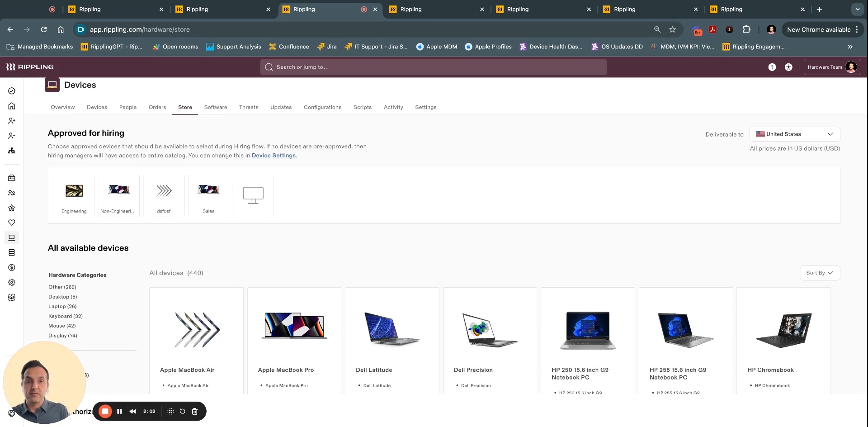Screen dimensions: 868x427
Task: Open gear settings icon in sidebar
Action: (12, 282)
